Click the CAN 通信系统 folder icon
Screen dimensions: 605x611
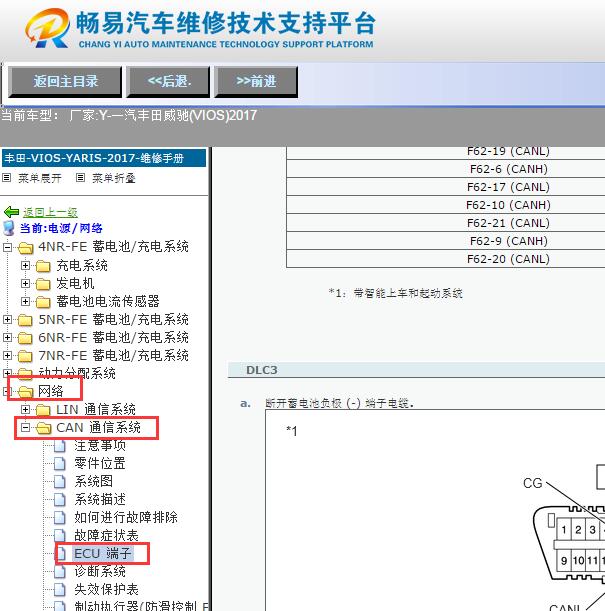(44, 428)
